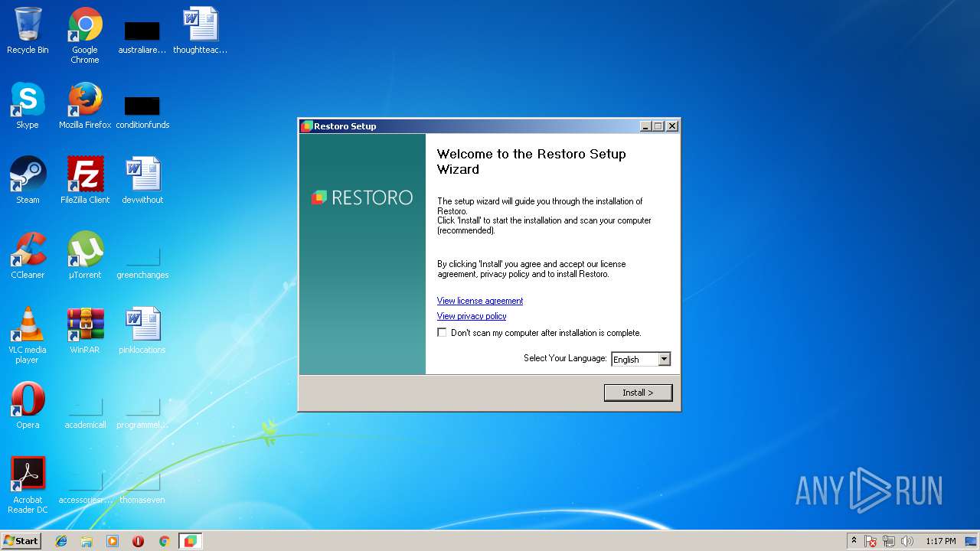
Task: Launch the Acrobat Reader DC shortcut
Action: pyautogui.click(x=28, y=485)
